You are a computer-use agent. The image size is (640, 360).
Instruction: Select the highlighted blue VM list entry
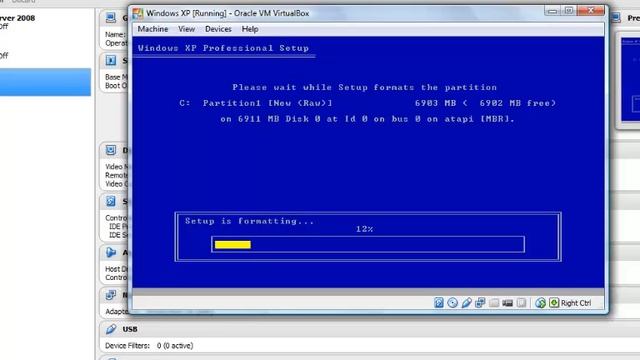(45, 82)
